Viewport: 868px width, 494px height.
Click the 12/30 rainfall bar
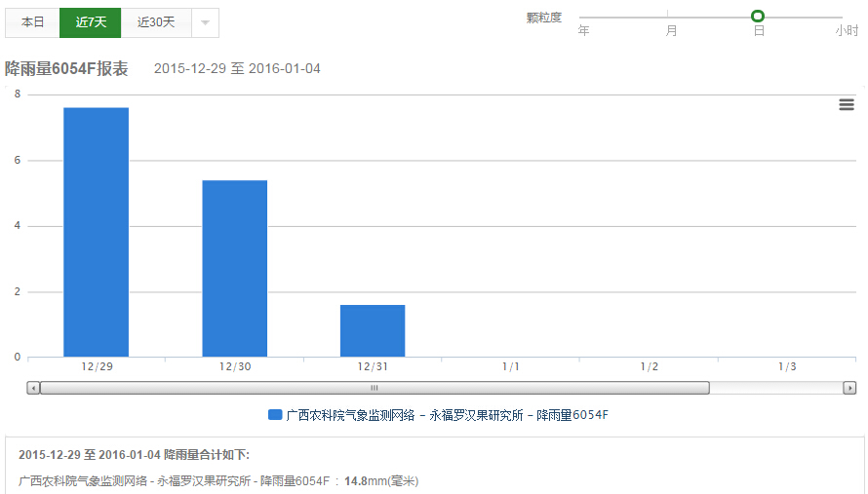click(235, 268)
